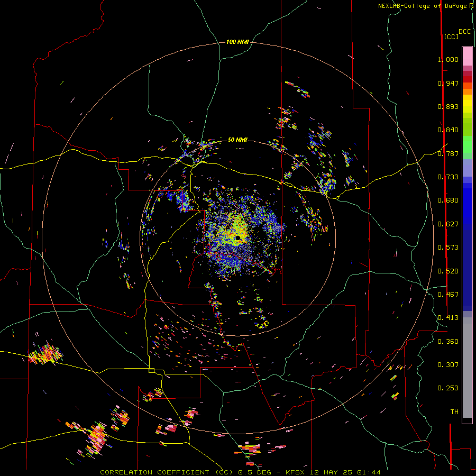Click the small yellow highway junction square
This screenshot has width=476, height=476.
[x=151, y=370]
